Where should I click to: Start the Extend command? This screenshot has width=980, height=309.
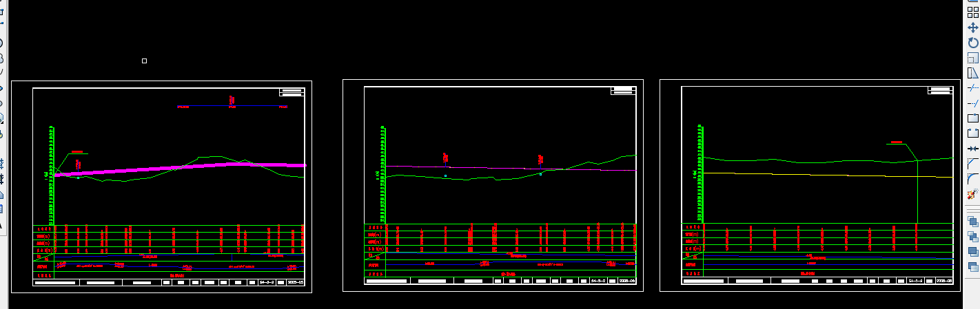click(973, 103)
